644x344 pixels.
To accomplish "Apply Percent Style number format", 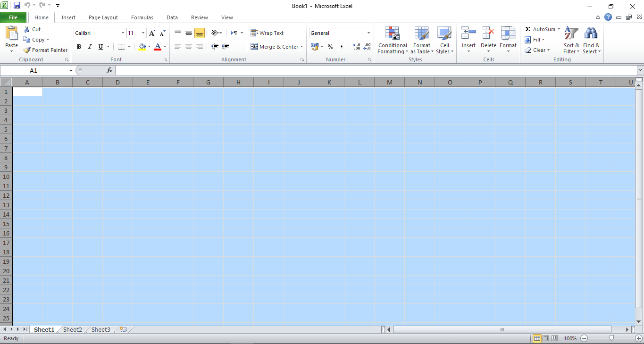I will [330, 47].
